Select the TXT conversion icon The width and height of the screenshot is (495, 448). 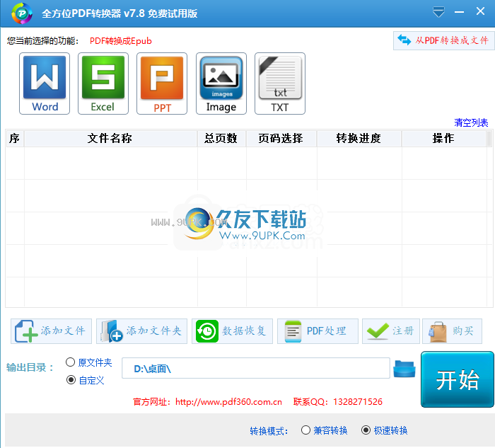point(280,84)
